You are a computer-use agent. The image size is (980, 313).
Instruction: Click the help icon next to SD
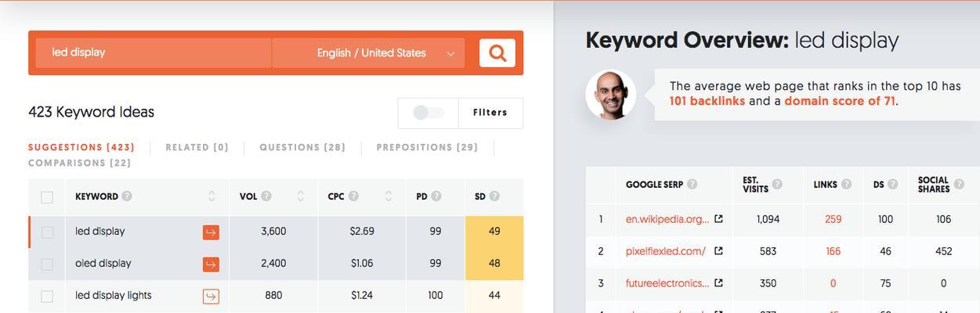[x=494, y=196]
